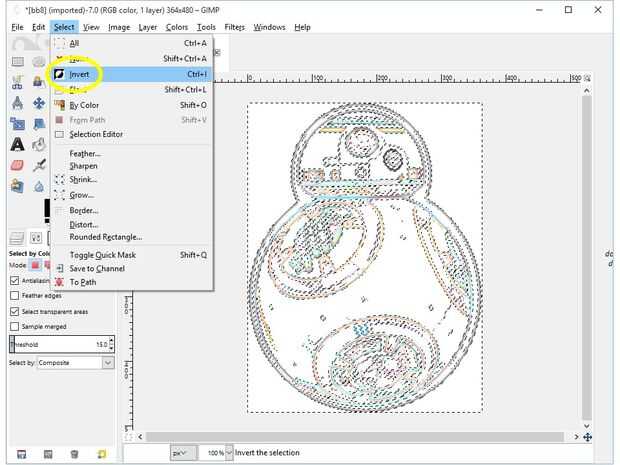620x465 pixels.
Task: Increase Threshold with the stepper arrows
Action: pos(112,340)
